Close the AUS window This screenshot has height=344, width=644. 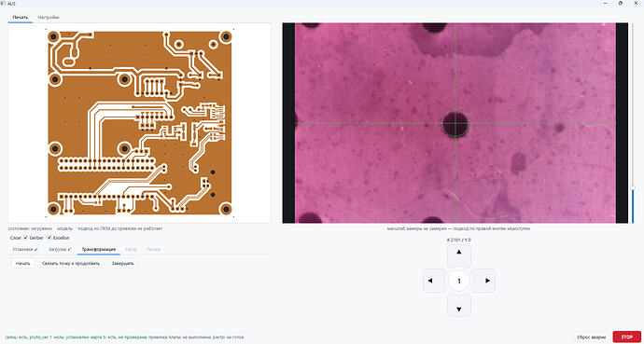(636, 4)
